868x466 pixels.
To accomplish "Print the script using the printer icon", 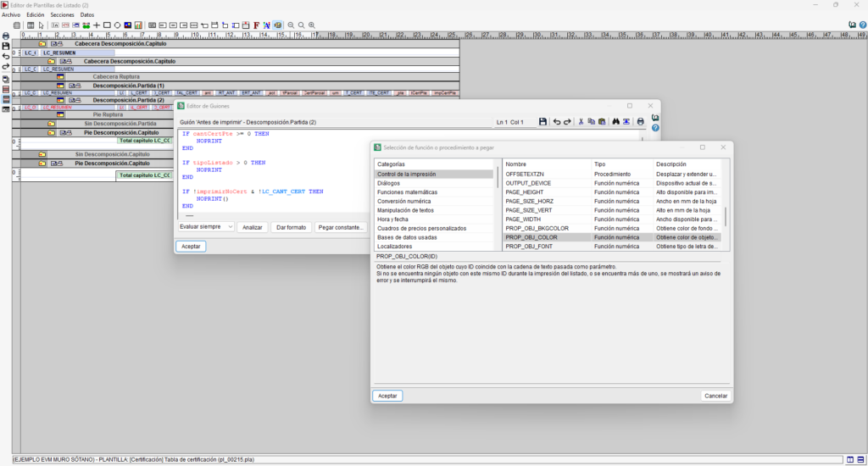I will click(641, 122).
